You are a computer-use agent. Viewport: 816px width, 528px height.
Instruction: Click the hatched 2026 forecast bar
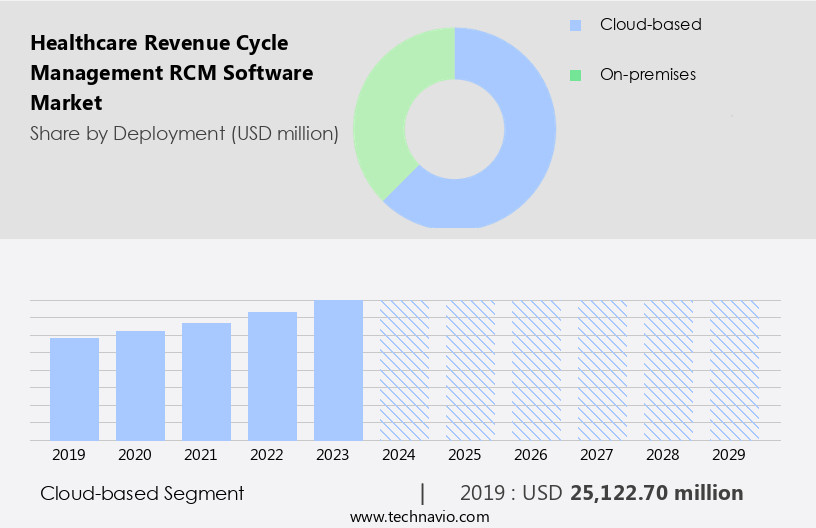(536, 370)
